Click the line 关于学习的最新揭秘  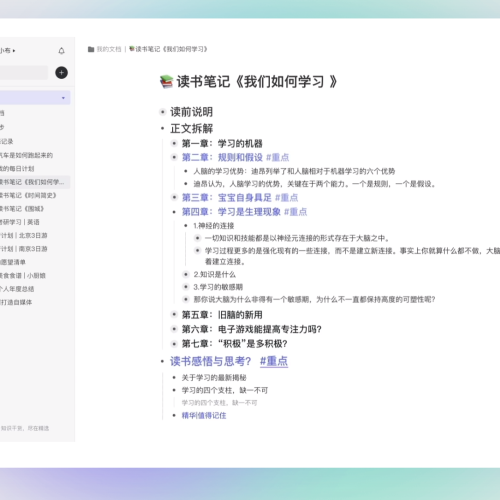214,378
